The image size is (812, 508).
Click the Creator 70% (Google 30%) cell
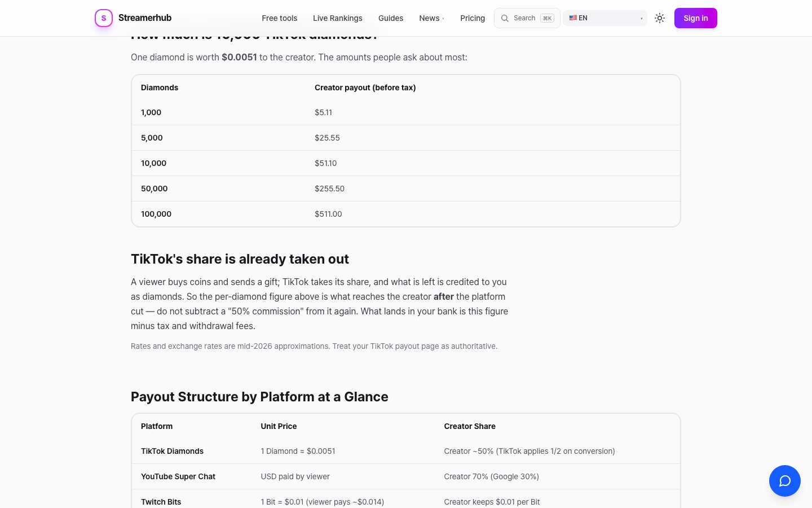click(491, 476)
